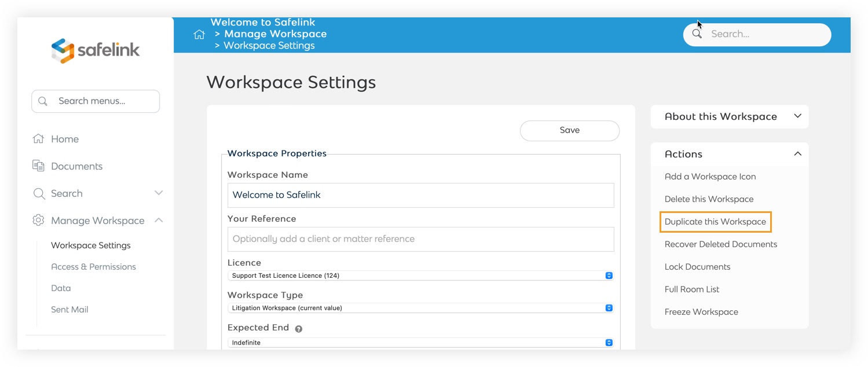Focus the Search menus field
The height and width of the screenshot is (367, 868).
click(96, 101)
